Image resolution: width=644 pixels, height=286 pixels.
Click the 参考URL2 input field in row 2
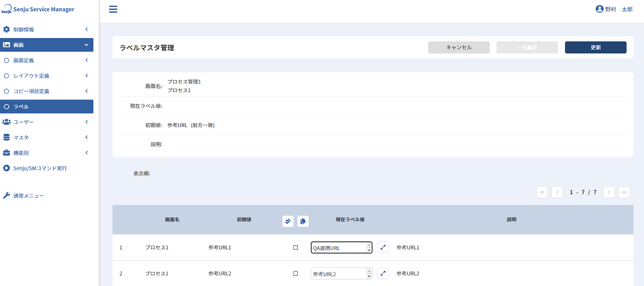coord(341,274)
